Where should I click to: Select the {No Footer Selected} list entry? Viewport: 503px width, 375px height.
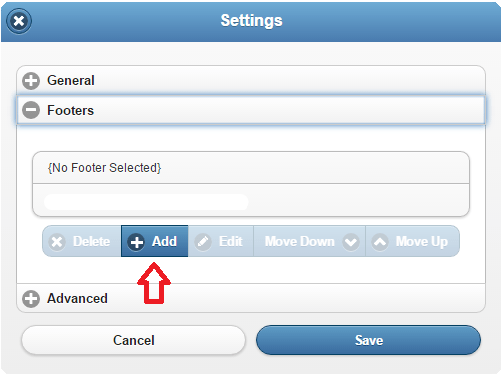click(x=251, y=168)
